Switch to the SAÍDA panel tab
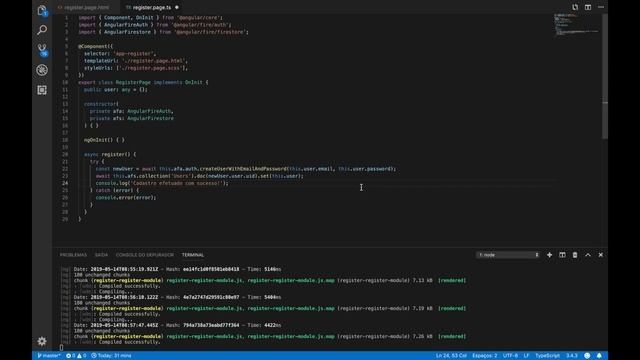This screenshot has height=360, width=640. tap(101, 255)
